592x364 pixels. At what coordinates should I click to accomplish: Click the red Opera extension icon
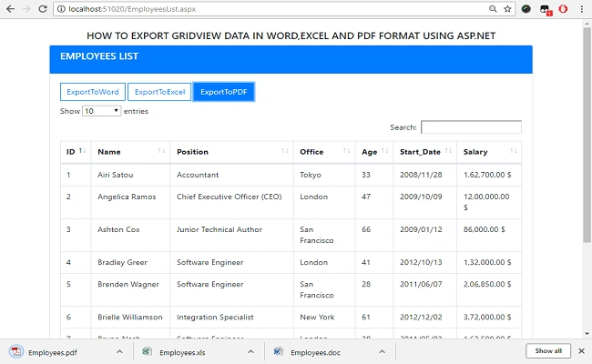click(x=563, y=9)
